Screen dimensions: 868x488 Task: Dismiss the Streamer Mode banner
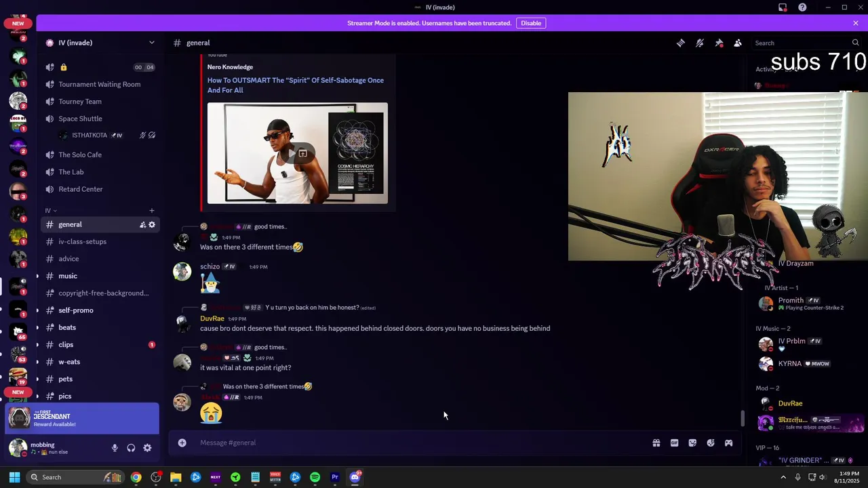pyautogui.click(x=856, y=23)
